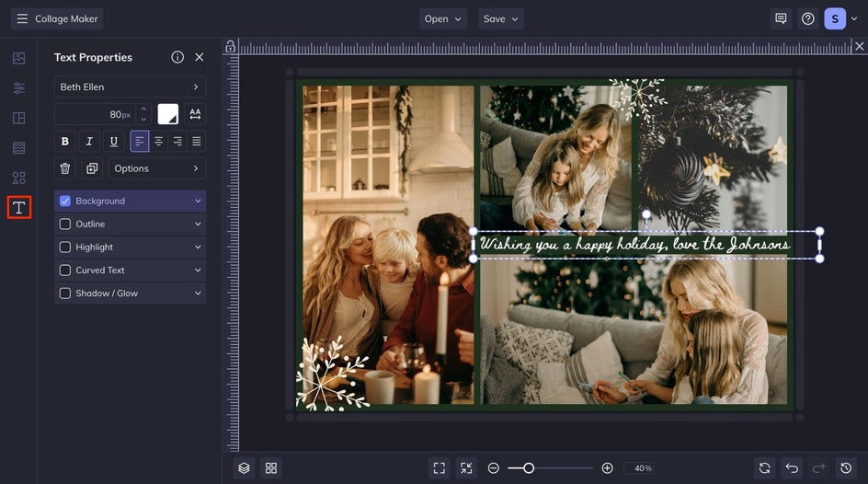Delete the text with trash icon
This screenshot has height=484, width=868.
coord(64,168)
